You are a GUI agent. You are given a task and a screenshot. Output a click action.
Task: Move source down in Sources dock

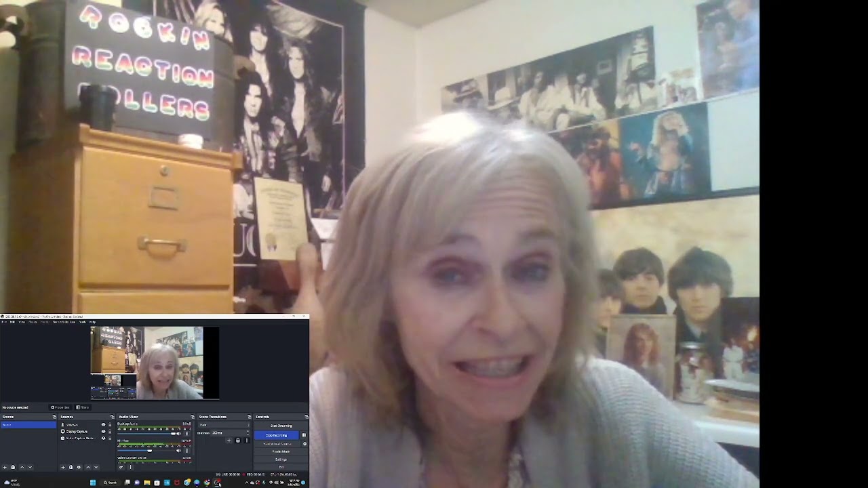tap(96, 467)
